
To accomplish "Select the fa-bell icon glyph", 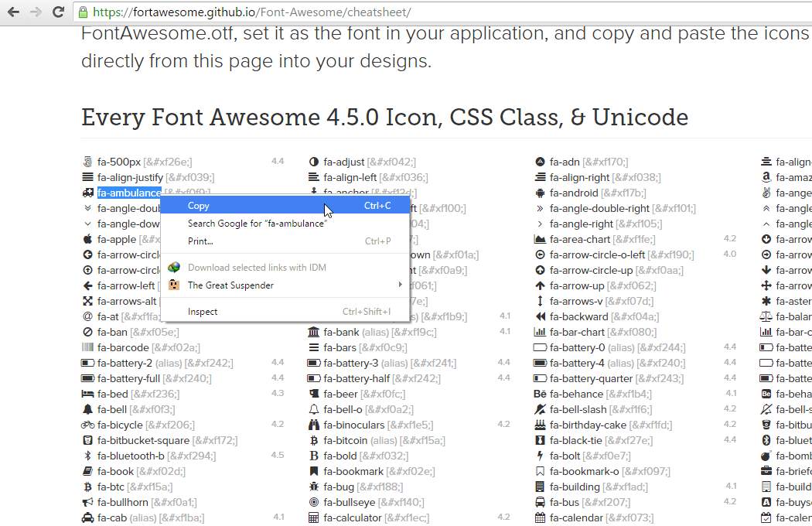I will [x=87, y=409].
